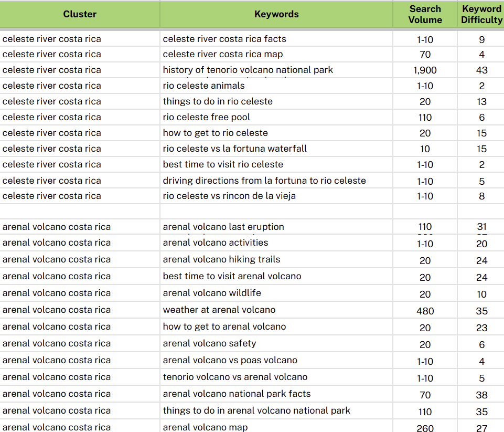Image resolution: width=504 pixels, height=432 pixels.
Task: Click the 'arenal volcano hiking trails' cell
Action: pos(276,260)
